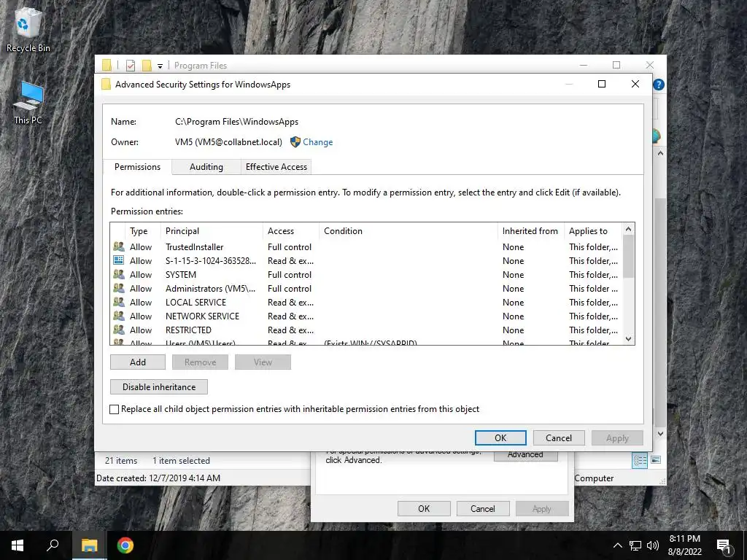Open This PC desktop icon
Image resolution: width=747 pixels, height=560 pixels.
(28, 102)
